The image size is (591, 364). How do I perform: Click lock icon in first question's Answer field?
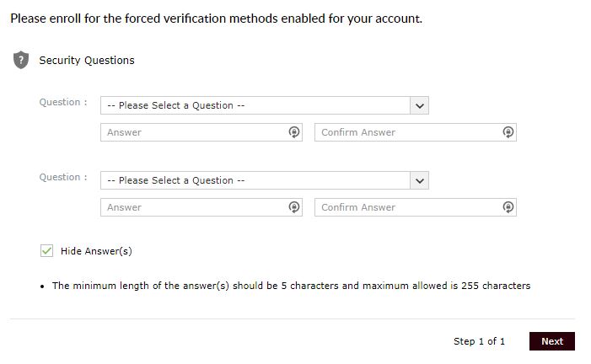[x=294, y=132]
